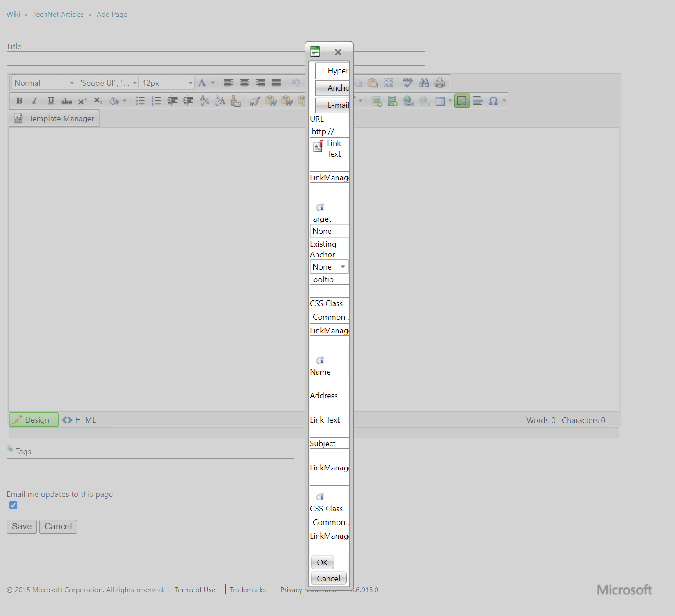Print the page using the printer icon
The image size is (675, 616).
point(440,83)
